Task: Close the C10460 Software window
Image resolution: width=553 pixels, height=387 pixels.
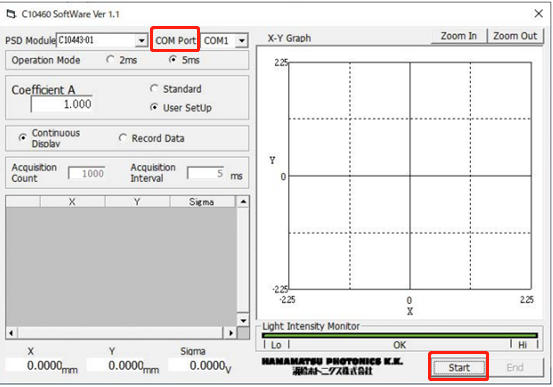Action: (x=538, y=14)
